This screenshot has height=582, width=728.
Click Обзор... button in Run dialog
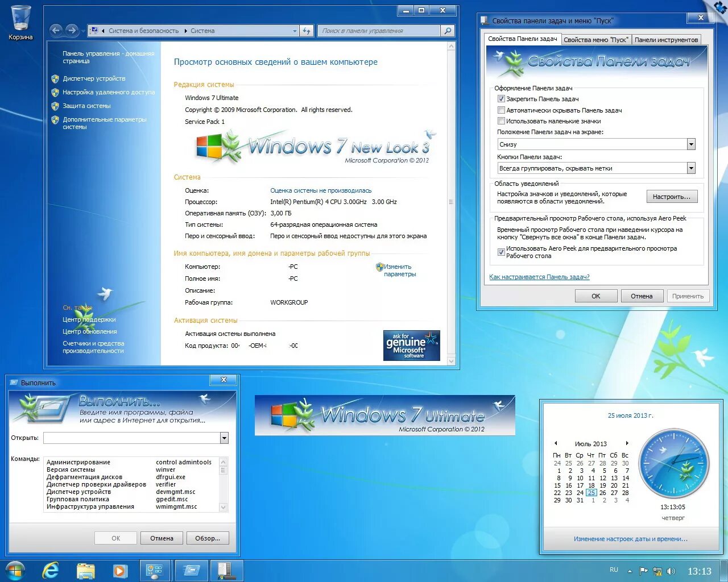pyautogui.click(x=208, y=538)
